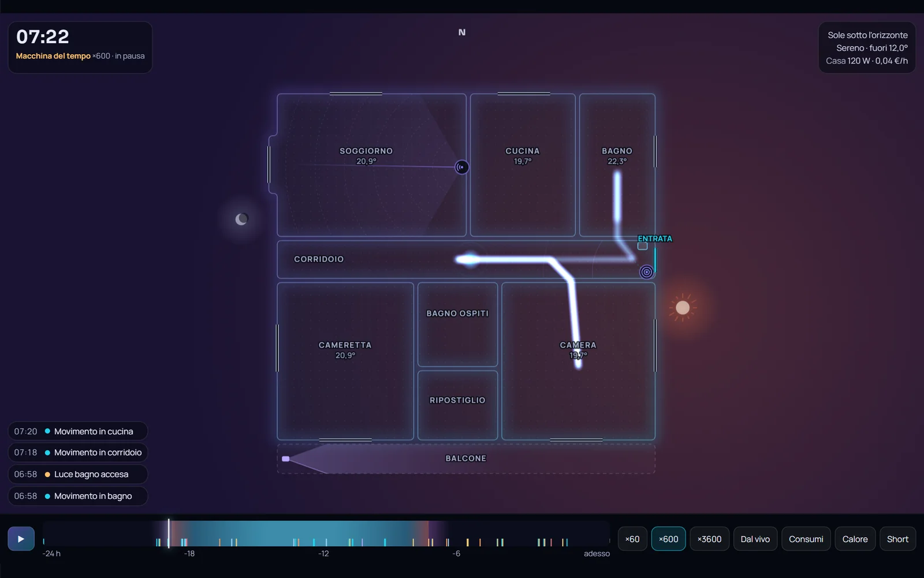
Task: Click the timeline playhead marker
Action: [x=169, y=533]
